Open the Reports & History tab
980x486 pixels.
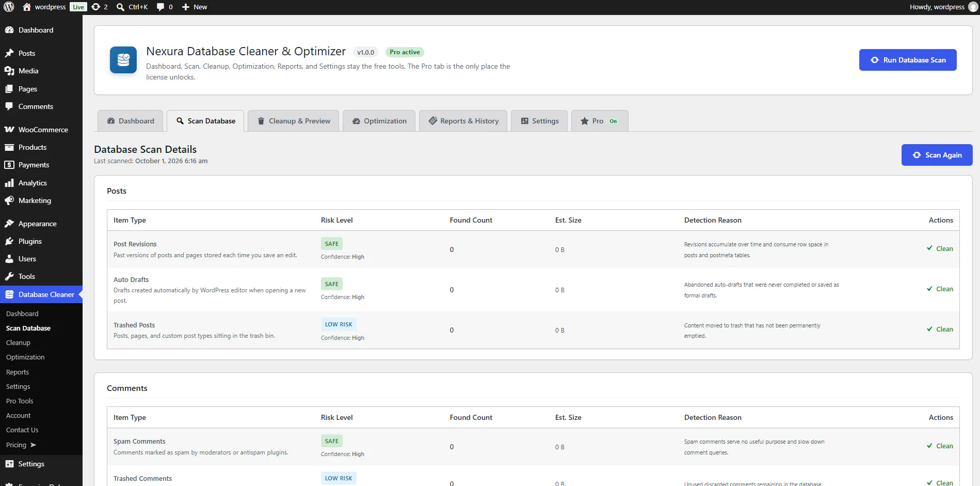point(463,121)
